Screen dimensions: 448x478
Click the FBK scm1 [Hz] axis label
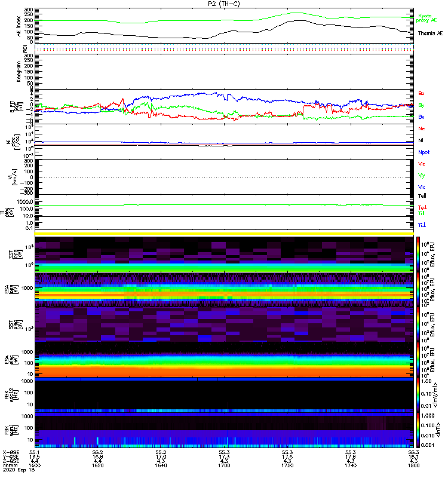11,430
